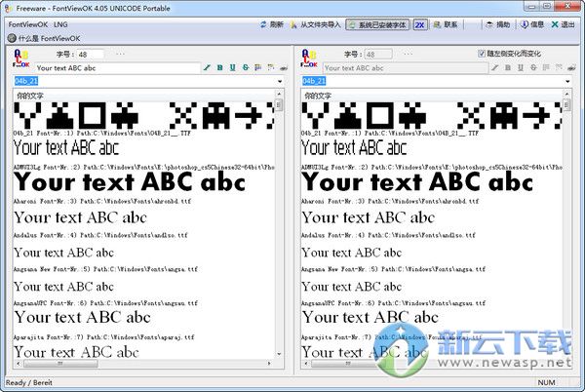Image resolution: width=585 pixels, height=392 pixels.
Task: Click greyed Bold icon in right pane
Action: pyautogui.click(x=508, y=67)
